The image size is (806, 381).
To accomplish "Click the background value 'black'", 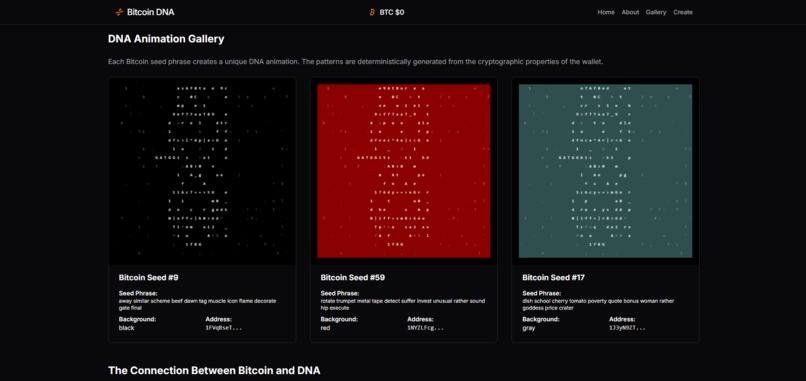I will coord(126,328).
